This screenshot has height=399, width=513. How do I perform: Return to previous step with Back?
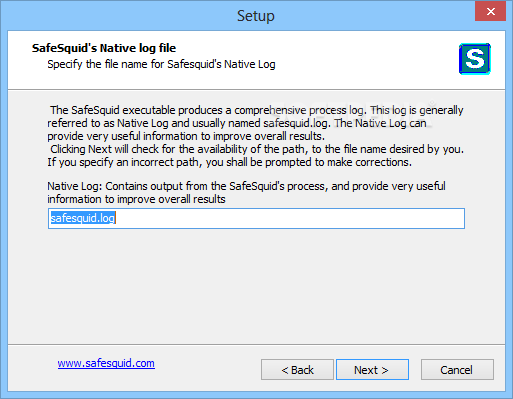point(297,369)
